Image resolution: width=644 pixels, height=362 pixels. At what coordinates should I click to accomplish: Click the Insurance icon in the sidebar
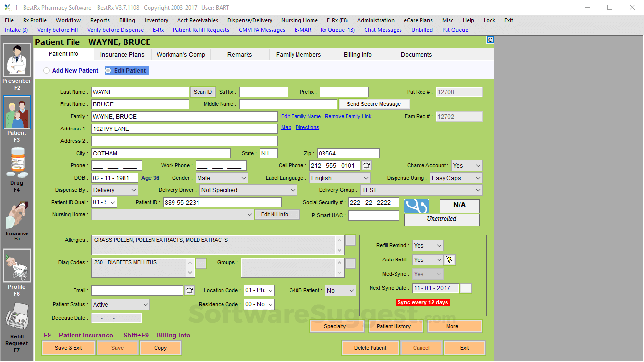pyautogui.click(x=17, y=216)
